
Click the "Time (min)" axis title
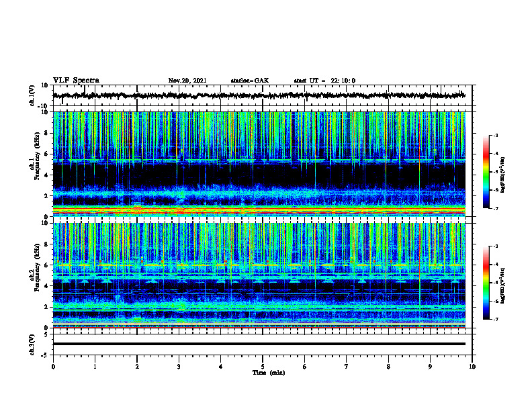coord(269,373)
